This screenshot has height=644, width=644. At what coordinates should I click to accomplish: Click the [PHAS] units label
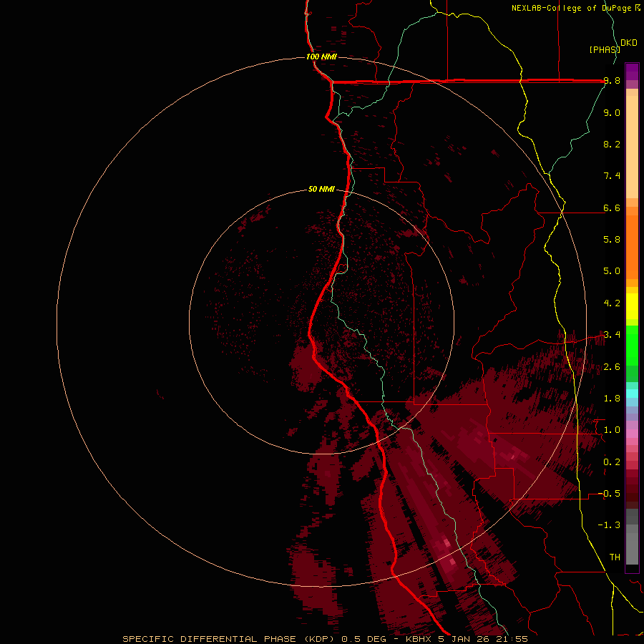(605, 50)
